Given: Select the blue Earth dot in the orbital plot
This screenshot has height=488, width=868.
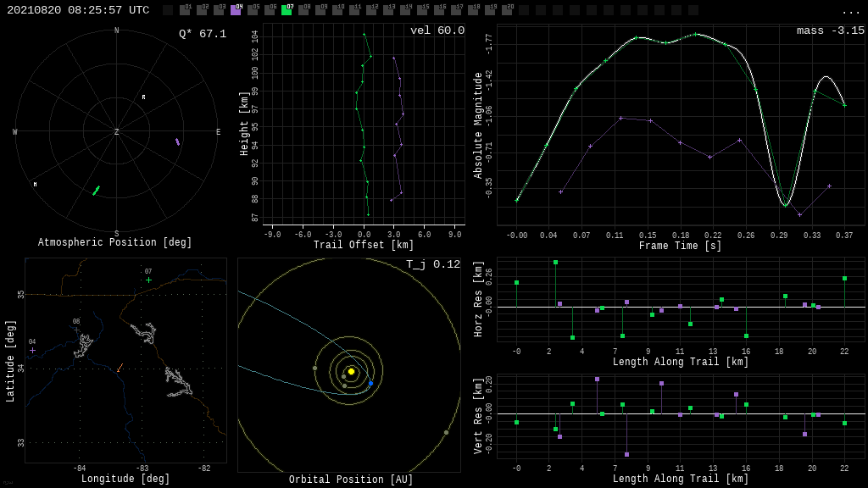Looking at the screenshot, I should pos(370,384).
